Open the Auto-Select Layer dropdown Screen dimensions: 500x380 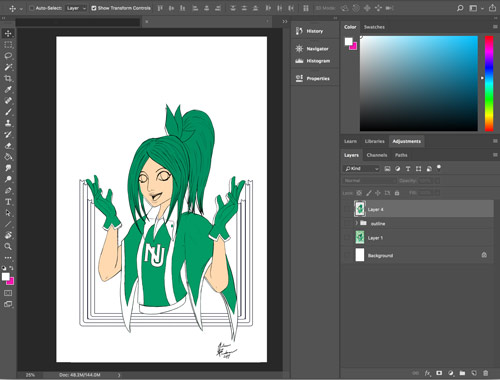pos(76,8)
